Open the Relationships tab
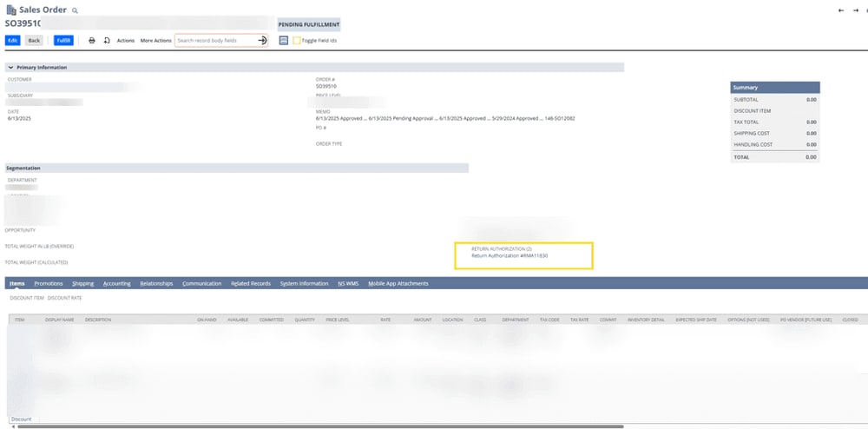The image size is (868, 429). tap(156, 283)
